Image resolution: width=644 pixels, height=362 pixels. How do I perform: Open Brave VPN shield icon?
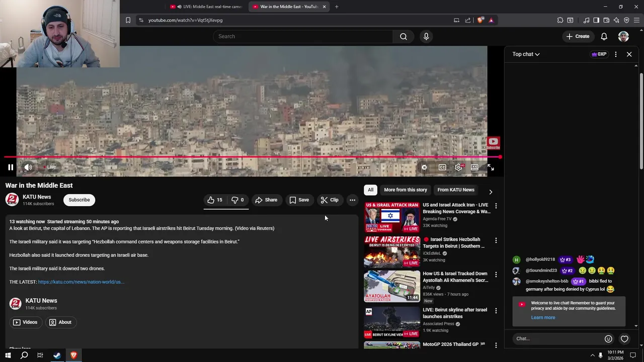point(626,20)
